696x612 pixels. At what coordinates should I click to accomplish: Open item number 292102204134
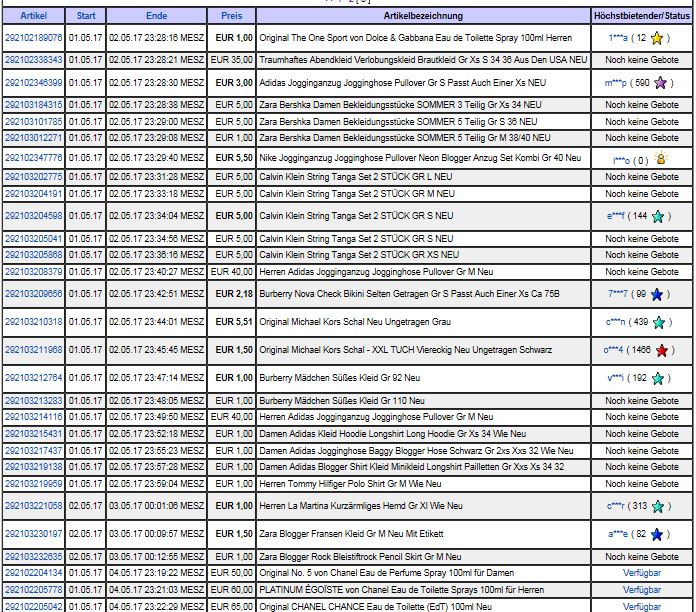pyautogui.click(x=34, y=573)
